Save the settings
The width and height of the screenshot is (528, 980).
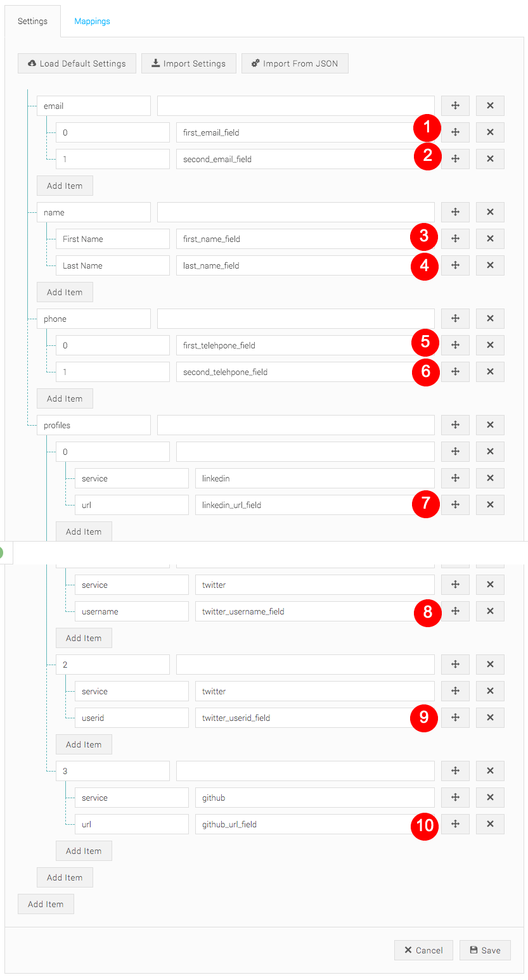[x=485, y=950]
